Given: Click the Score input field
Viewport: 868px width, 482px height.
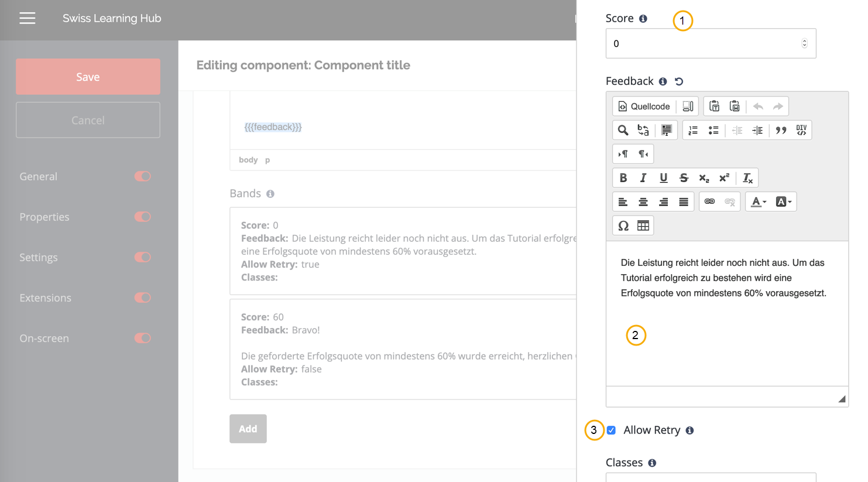Looking at the screenshot, I should (x=711, y=43).
